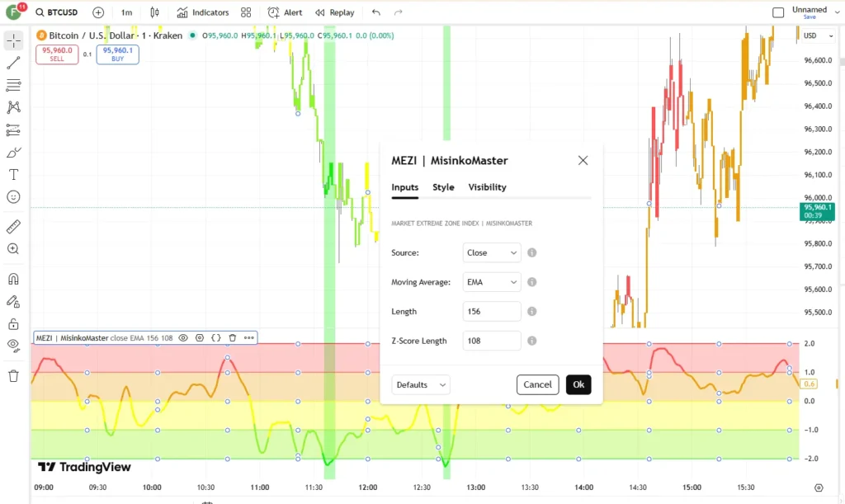Click the 95,960.0 SELL button

pos(57,54)
